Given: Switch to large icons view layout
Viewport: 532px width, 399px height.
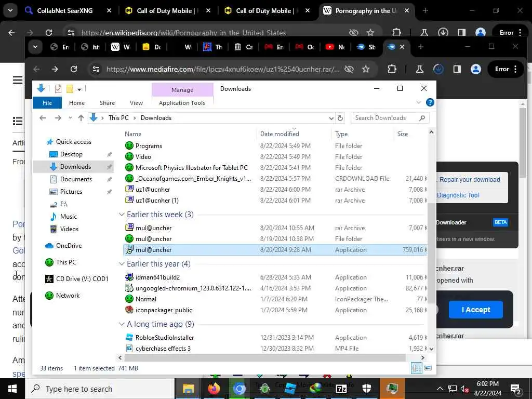Looking at the screenshot, I should click(428, 368).
